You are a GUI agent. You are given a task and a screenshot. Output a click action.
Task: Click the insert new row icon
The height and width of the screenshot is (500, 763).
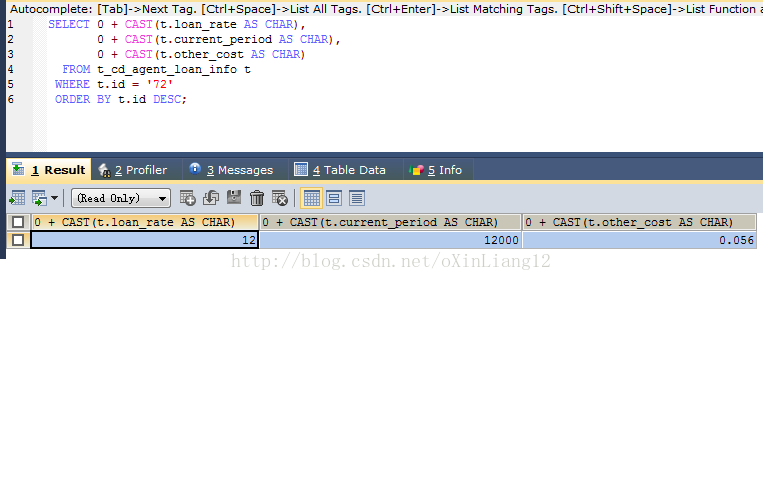187,198
